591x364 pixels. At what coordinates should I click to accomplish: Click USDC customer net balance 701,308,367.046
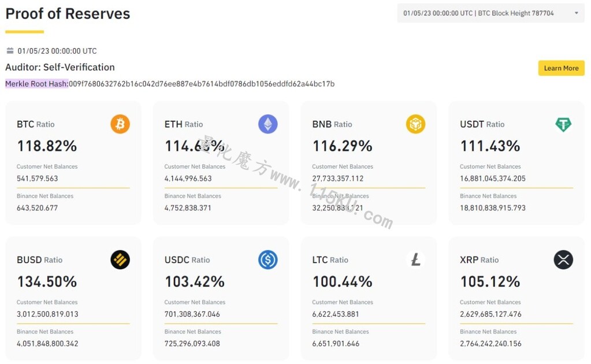click(192, 314)
